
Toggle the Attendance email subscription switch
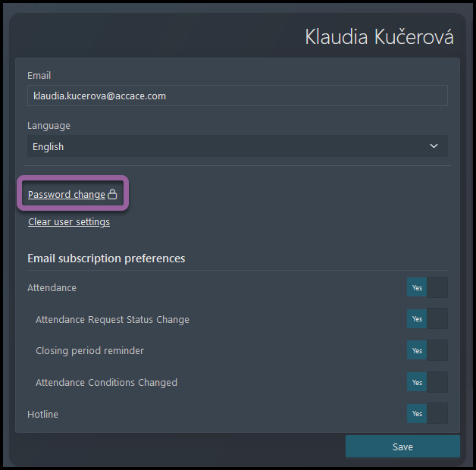[x=427, y=287]
